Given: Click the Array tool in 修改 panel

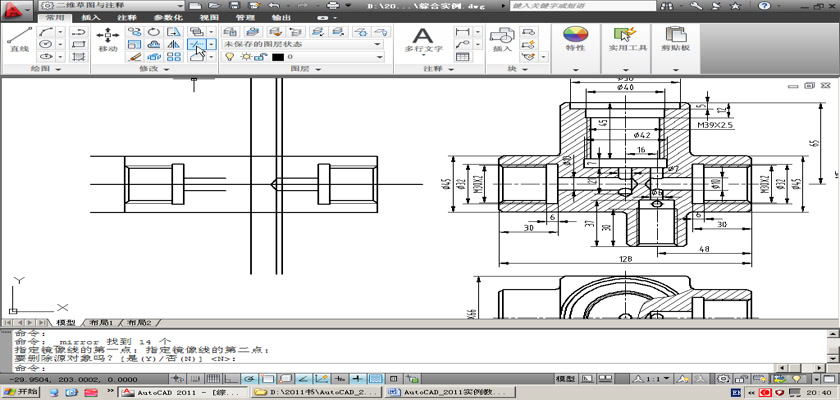Looking at the screenshot, I should pyautogui.click(x=174, y=56).
